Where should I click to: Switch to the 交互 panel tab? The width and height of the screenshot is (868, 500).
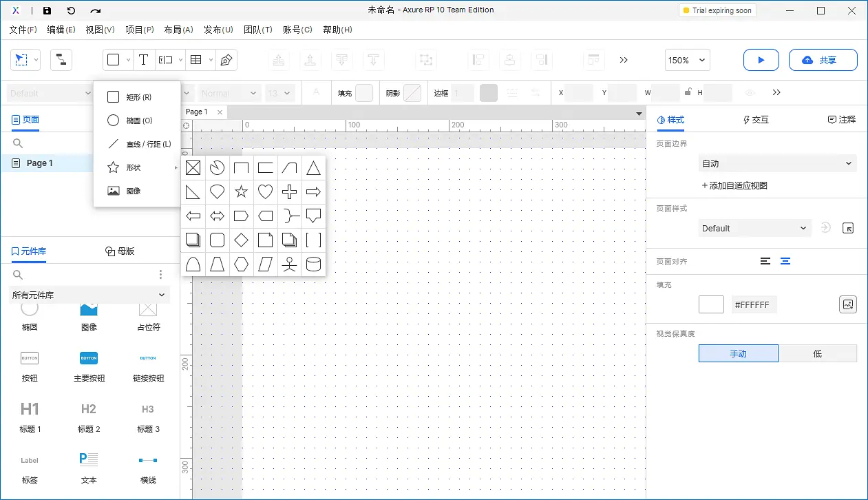coord(755,118)
